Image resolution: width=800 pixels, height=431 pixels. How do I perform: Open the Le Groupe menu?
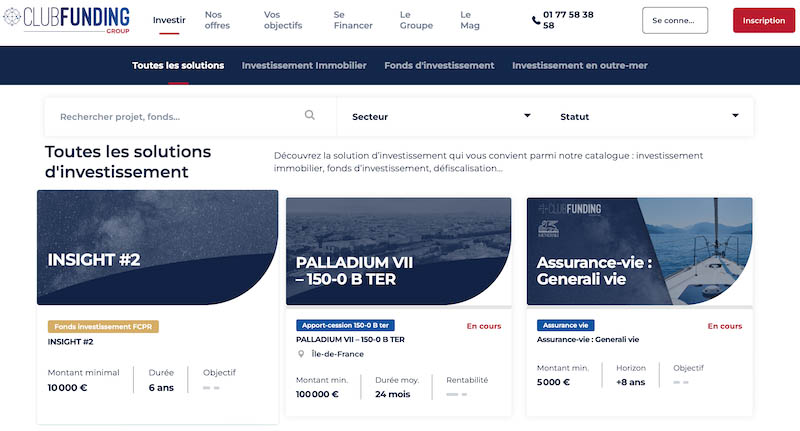click(416, 20)
